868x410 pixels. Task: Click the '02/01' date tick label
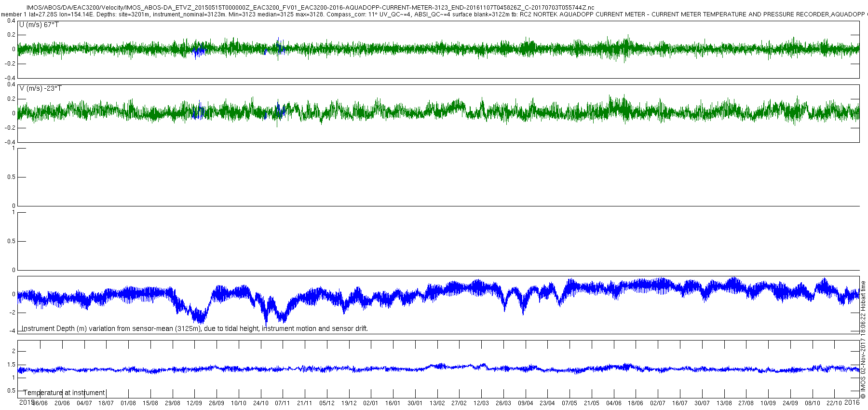click(371, 403)
